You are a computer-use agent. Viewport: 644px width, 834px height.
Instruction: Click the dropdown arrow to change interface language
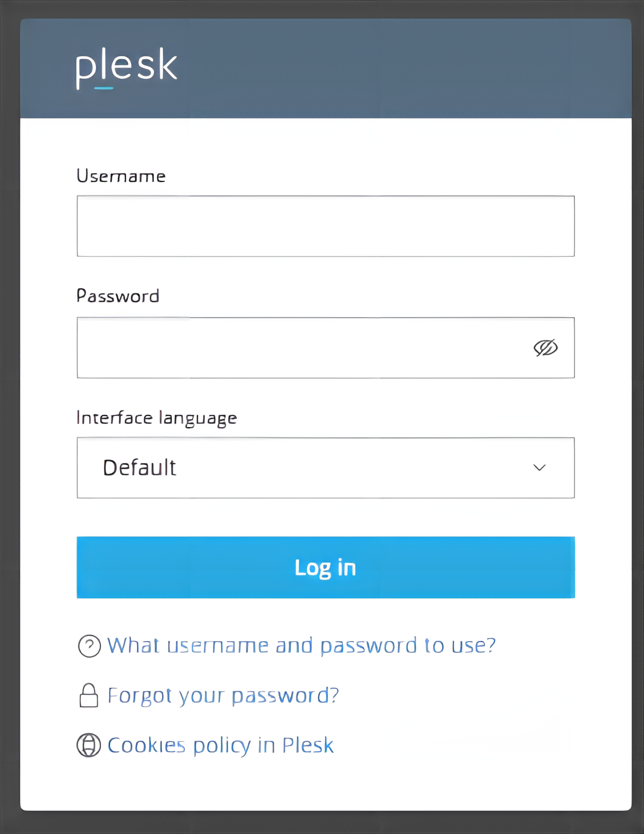pyautogui.click(x=539, y=468)
